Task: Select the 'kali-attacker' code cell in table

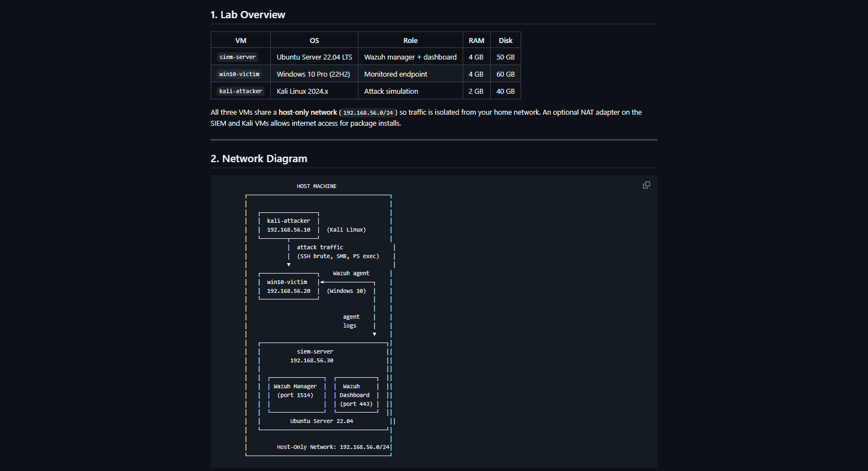Action: tap(240, 92)
